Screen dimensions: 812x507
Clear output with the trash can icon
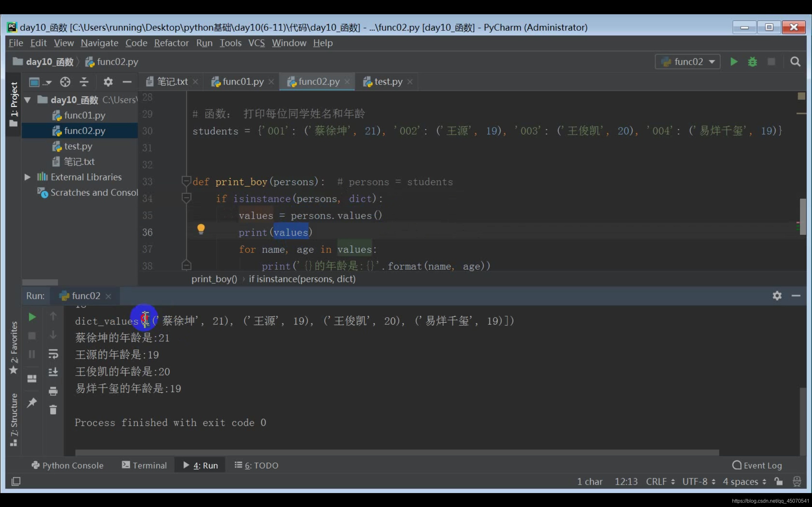click(53, 409)
